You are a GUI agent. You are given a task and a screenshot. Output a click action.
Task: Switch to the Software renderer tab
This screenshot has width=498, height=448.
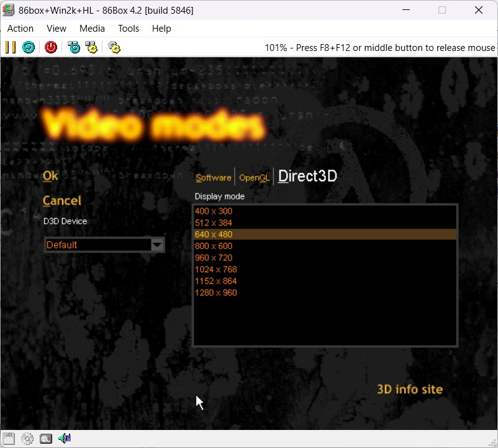coord(214,178)
